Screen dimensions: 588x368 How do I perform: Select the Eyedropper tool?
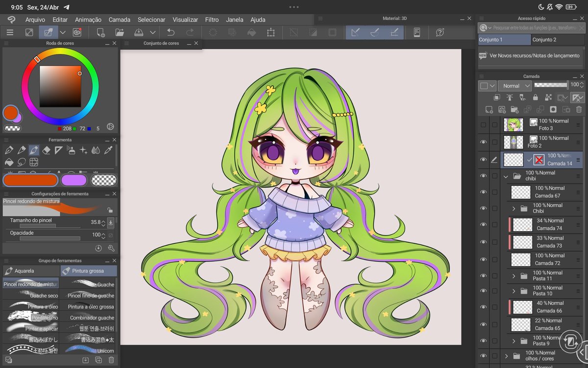[x=108, y=150]
